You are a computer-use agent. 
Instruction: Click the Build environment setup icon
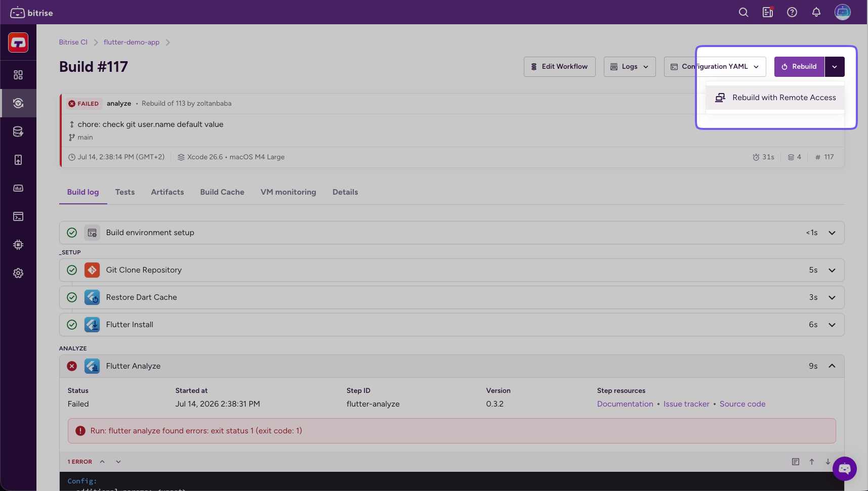(92, 233)
